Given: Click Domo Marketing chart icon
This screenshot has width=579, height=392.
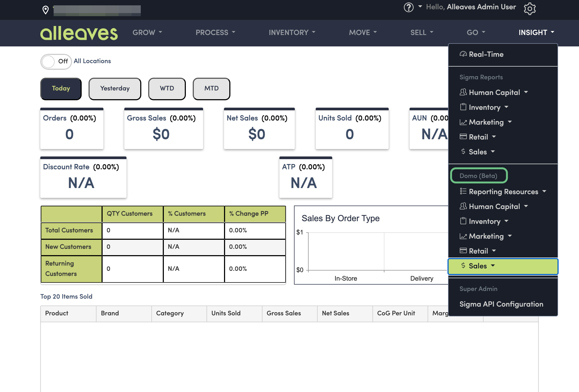Looking at the screenshot, I should coord(463,236).
